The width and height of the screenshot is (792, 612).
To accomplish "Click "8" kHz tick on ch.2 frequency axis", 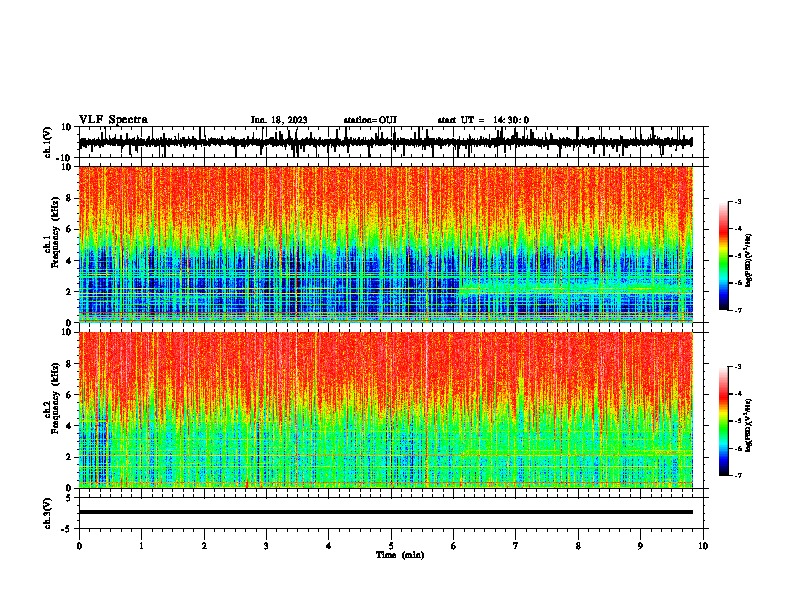I will click(69, 364).
